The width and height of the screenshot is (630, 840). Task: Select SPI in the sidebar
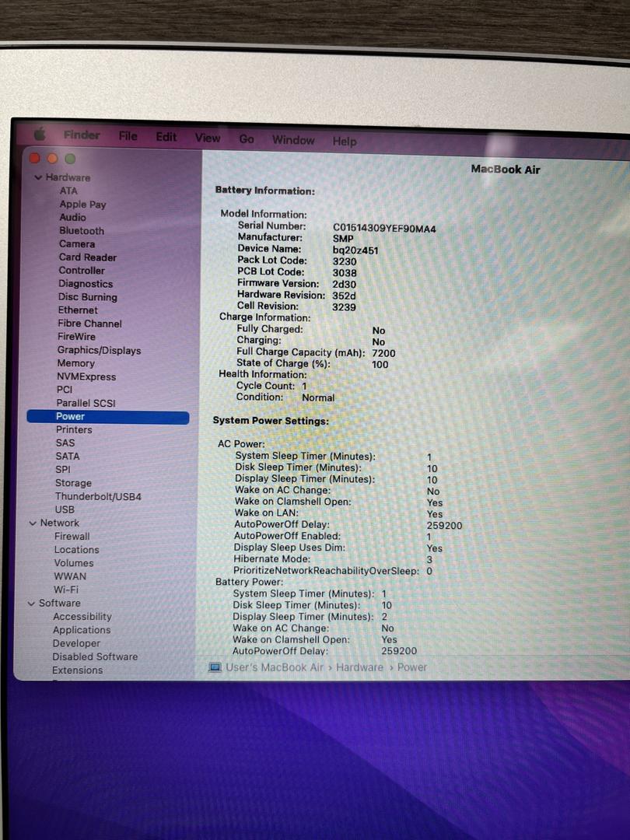pyautogui.click(x=63, y=469)
